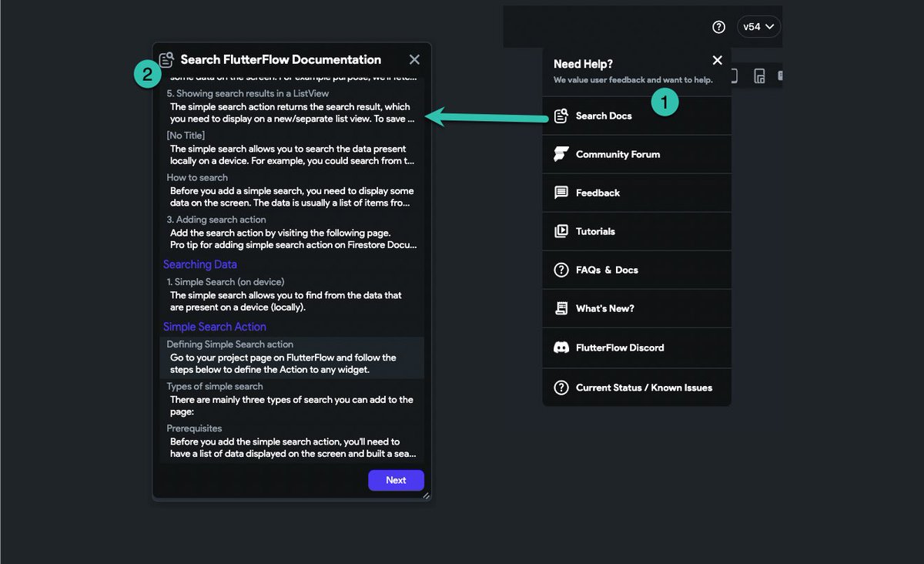Click the 'Search FlutterFlow Documentation' title text
This screenshot has width=924, height=564.
click(x=280, y=59)
